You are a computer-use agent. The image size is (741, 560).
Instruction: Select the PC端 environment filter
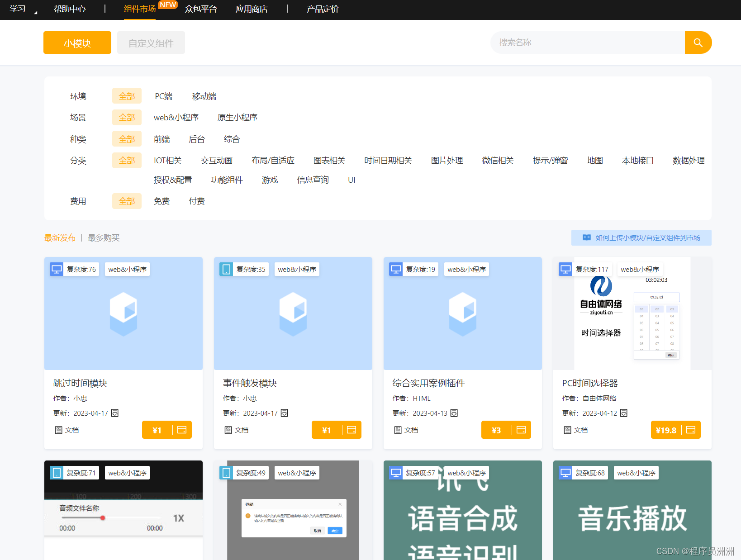pyautogui.click(x=163, y=96)
